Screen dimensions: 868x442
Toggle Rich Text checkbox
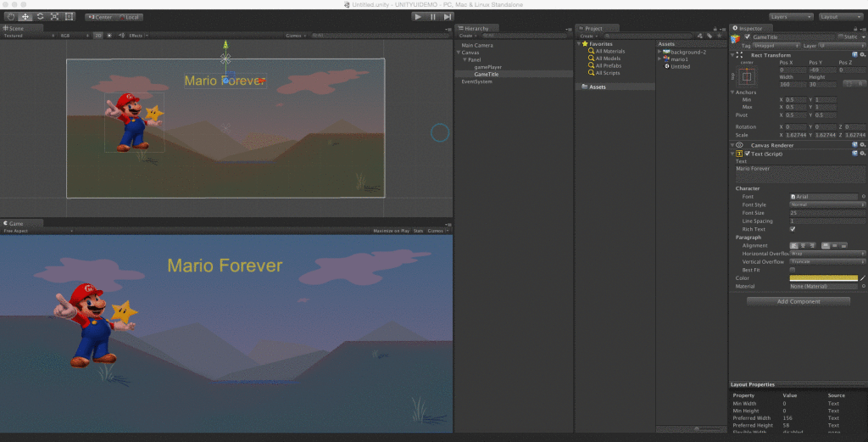coord(793,229)
